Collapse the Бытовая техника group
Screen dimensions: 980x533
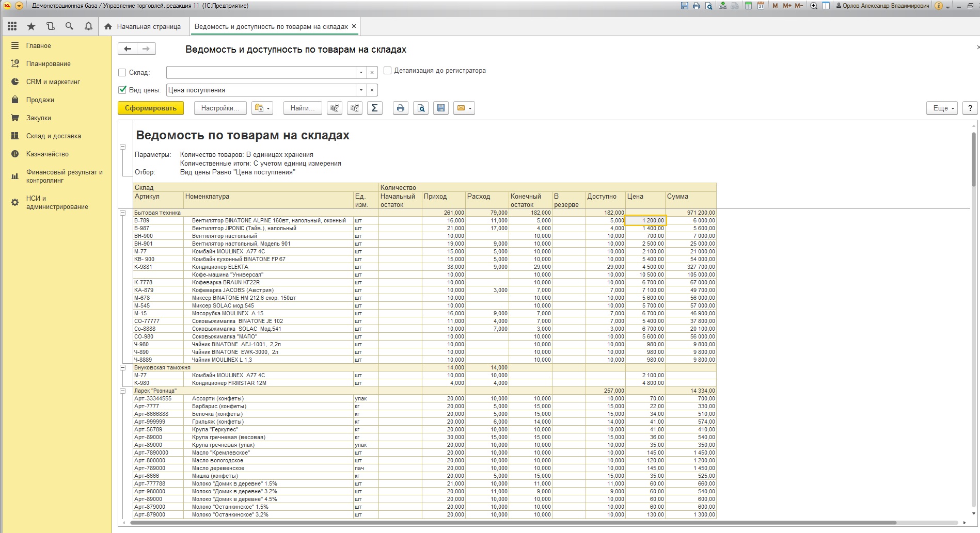click(x=123, y=213)
